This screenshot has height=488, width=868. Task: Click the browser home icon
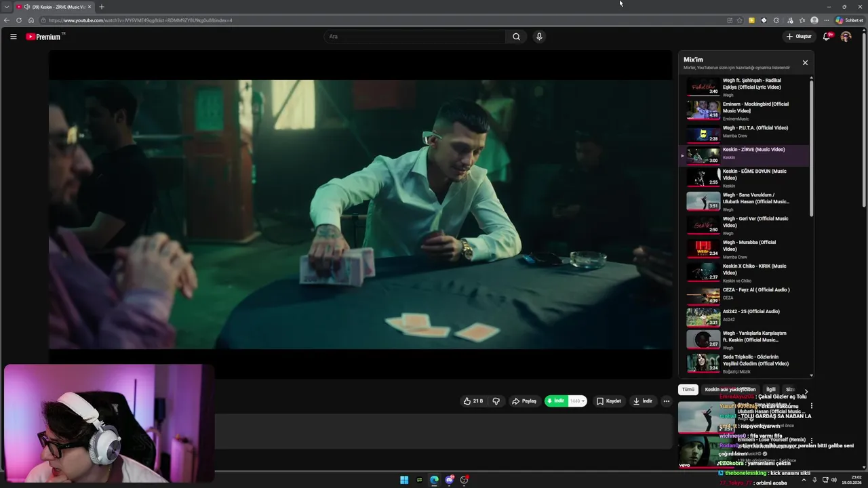[31, 20]
